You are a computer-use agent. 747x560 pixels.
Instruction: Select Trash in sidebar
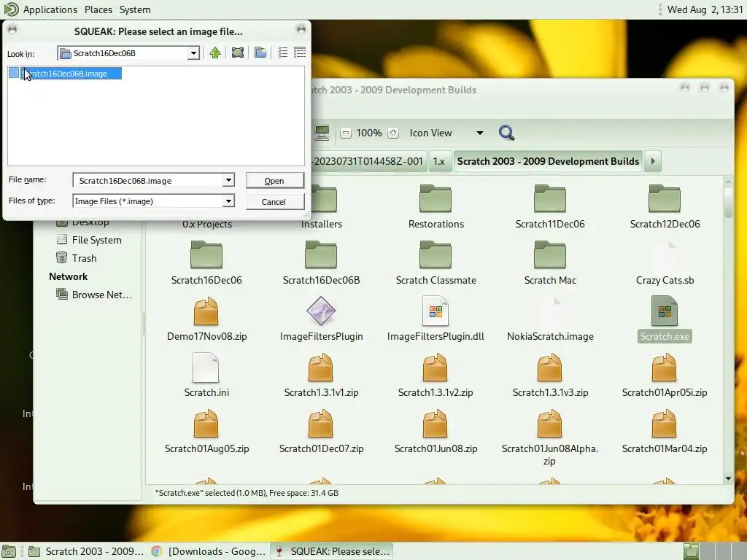(x=77, y=258)
